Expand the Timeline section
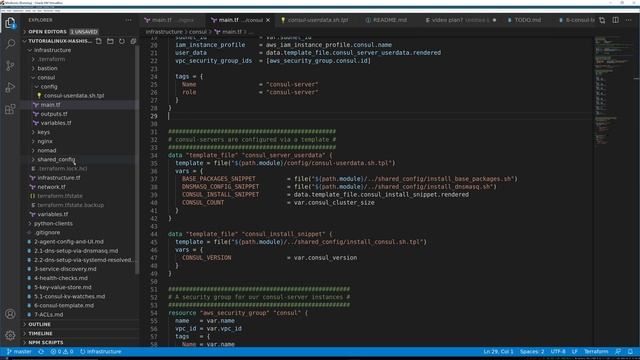640x360 pixels. (x=80, y=333)
